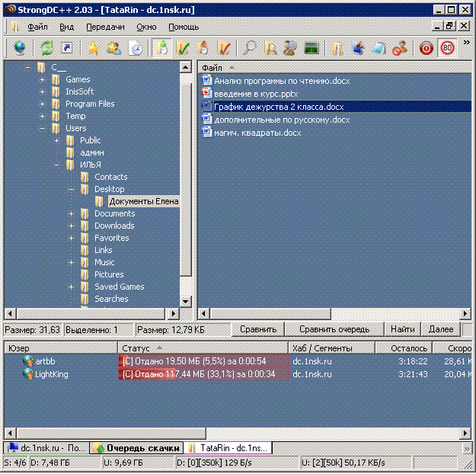Open Favorite Users icon with star and person
This screenshot has width=476, height=474.
pyautogui.click(x=113, y=48)
